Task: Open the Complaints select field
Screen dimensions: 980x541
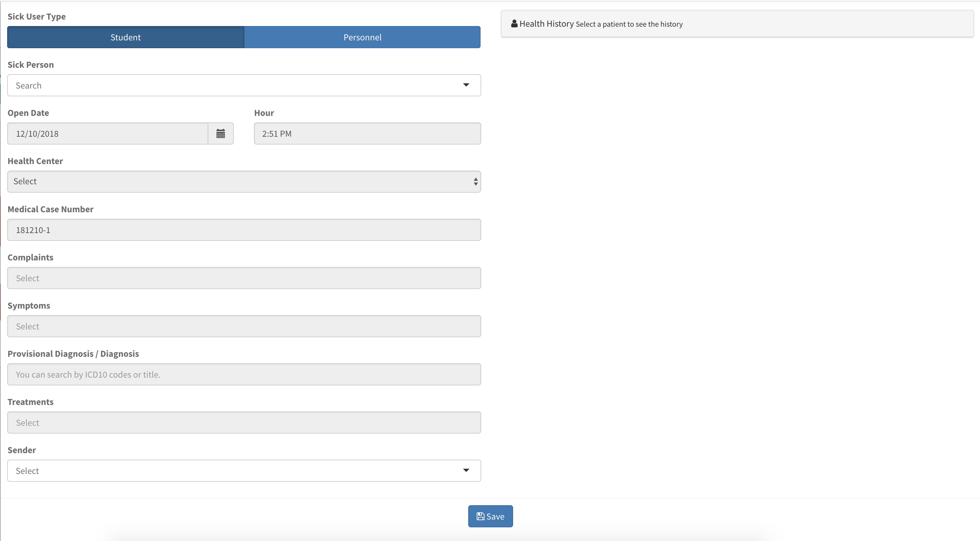Action: pos(244,278)
